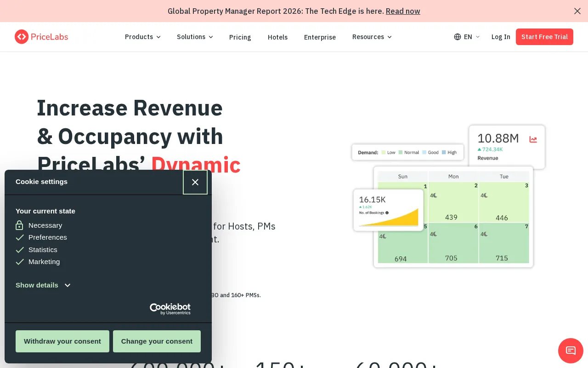The image size is (588, 368).
Task: Click the moon icon in day 3 cell
Action: coord(485,195)
